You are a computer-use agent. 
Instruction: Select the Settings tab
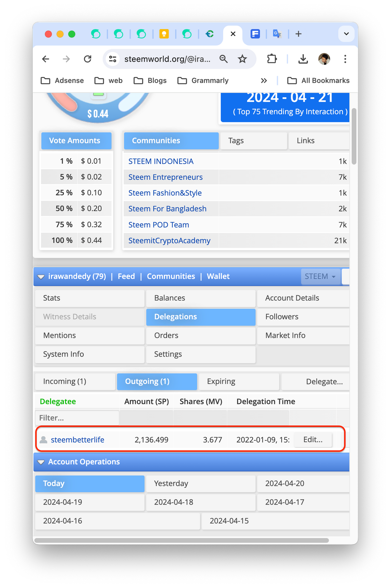[x=201, y=354]
